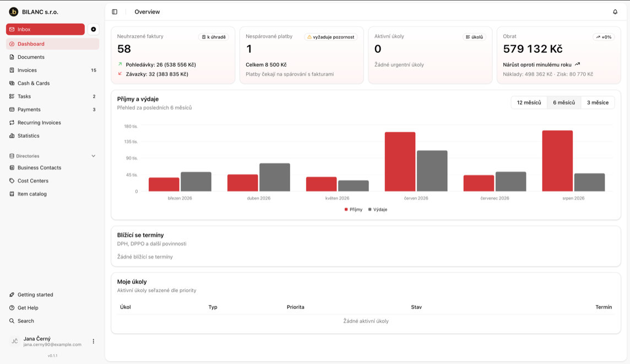
Task: Click the 'úkolů' badge
Action: click(x=474, y=37)
